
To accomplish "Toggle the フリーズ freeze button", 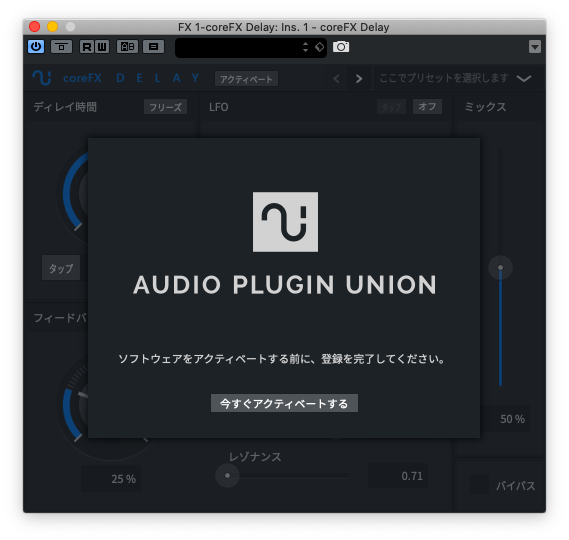I will (165, 107).
